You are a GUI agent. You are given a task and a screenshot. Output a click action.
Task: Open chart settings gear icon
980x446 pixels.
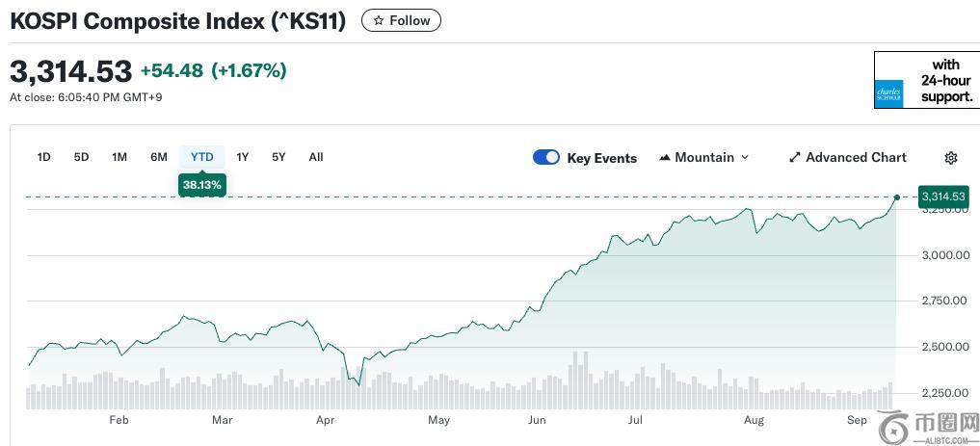[x=951, y=158]
